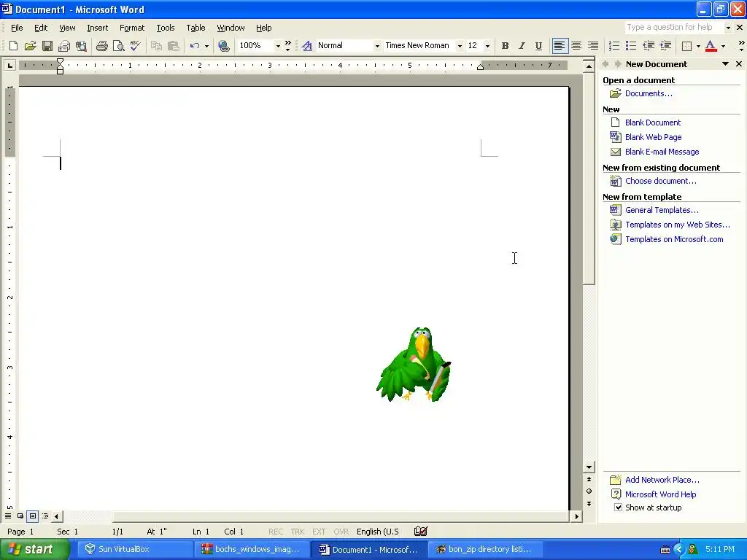
Task: Open the Insert menu
Action: [x=97, y=28]
